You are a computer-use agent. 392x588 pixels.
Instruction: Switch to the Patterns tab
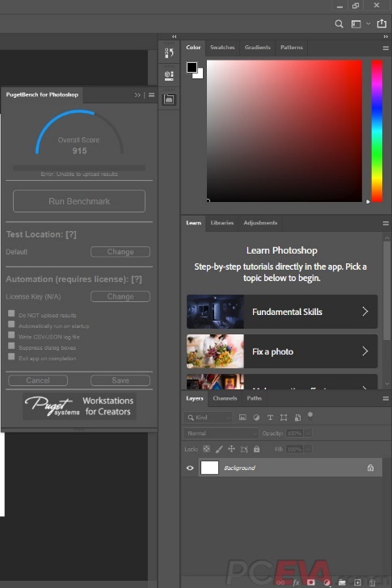click(292, 47)
